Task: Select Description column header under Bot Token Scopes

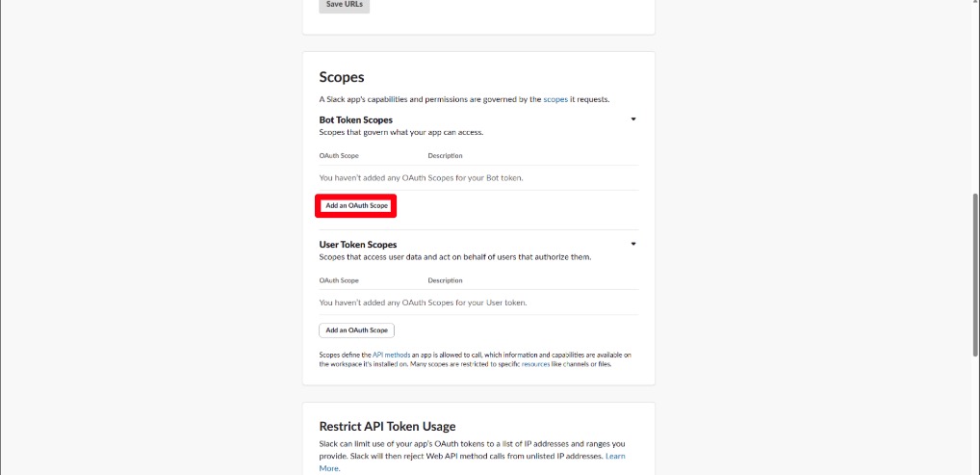Action: tap(445, 155)
